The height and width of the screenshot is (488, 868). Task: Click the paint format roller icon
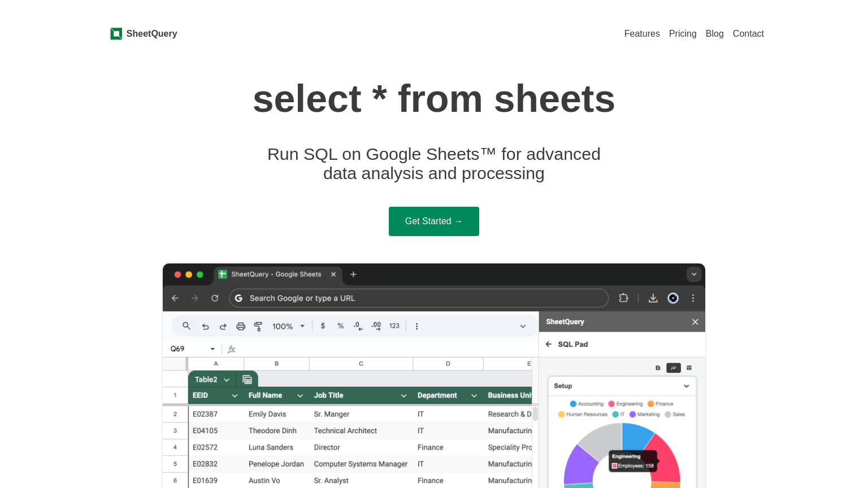coord(258,326)
